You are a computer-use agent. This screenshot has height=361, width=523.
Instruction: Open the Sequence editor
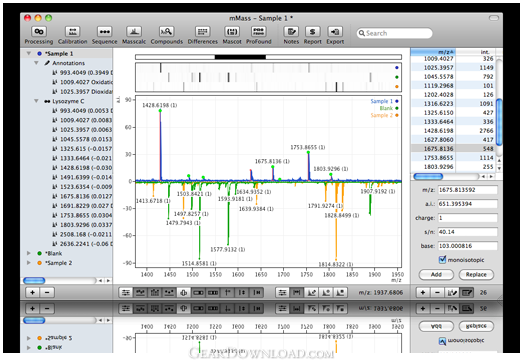[x=104, y=35]
